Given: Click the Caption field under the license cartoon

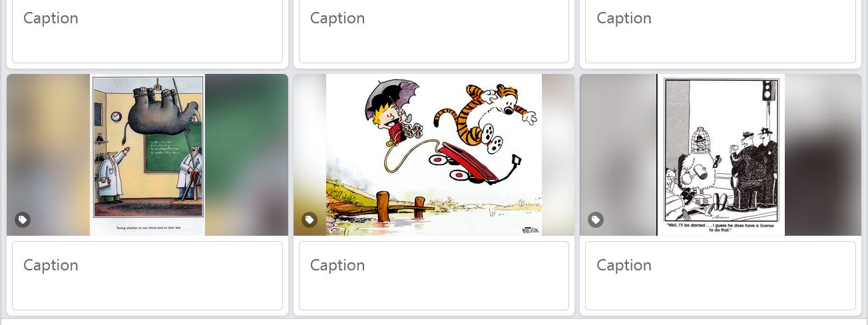Looking at the screenshot, I should [720, 276].
